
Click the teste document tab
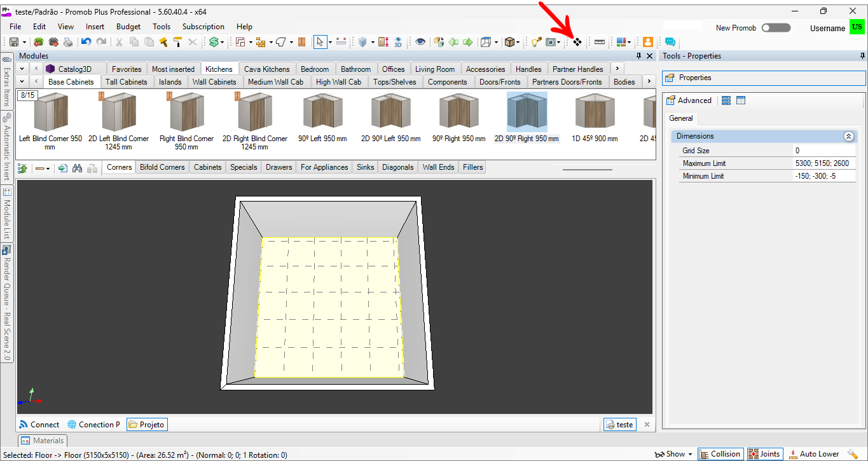click(620, 425)
